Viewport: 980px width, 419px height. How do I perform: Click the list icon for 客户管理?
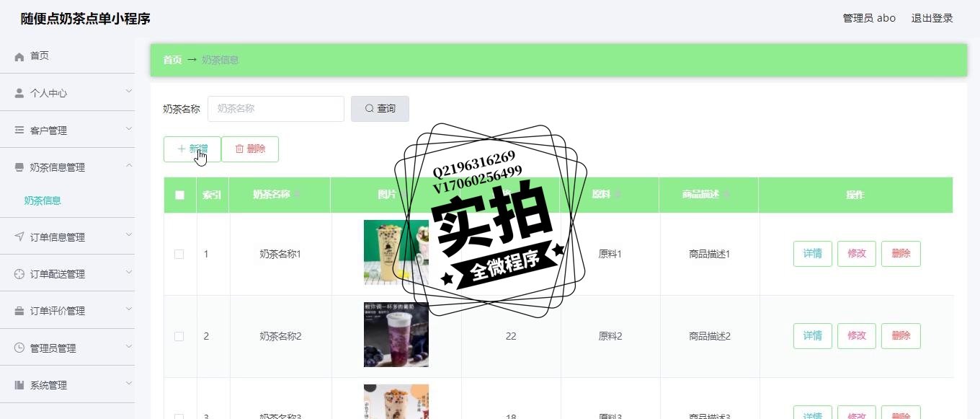19,130
